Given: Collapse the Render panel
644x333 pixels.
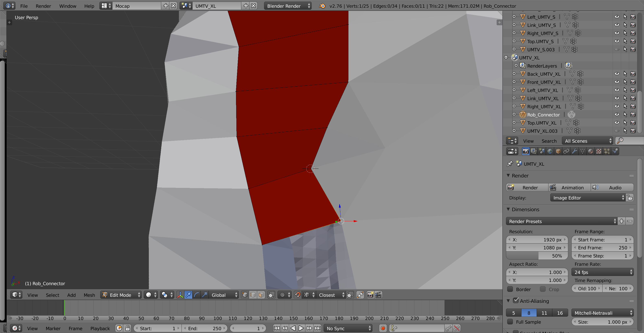Looking at the screenshot, I should (508, 175).
